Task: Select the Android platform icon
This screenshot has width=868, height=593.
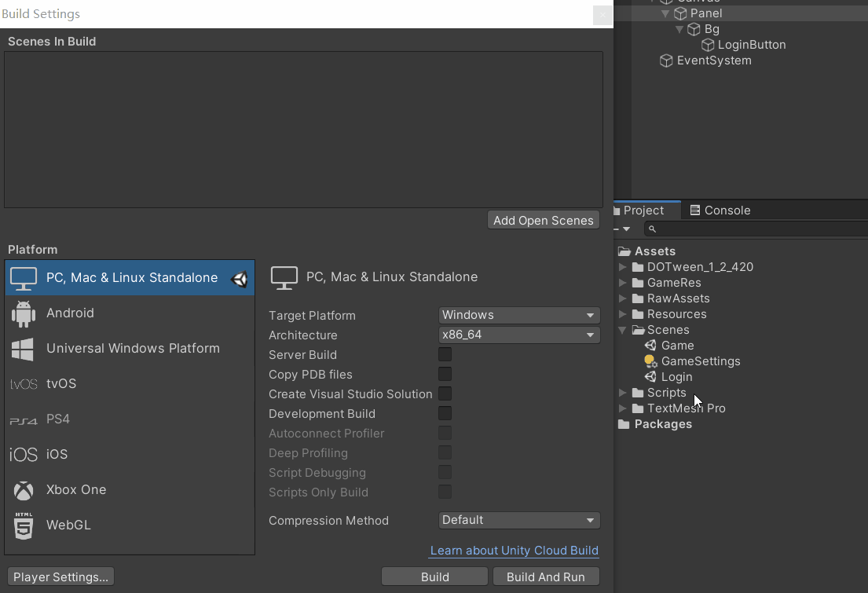Action: [24, 313]
